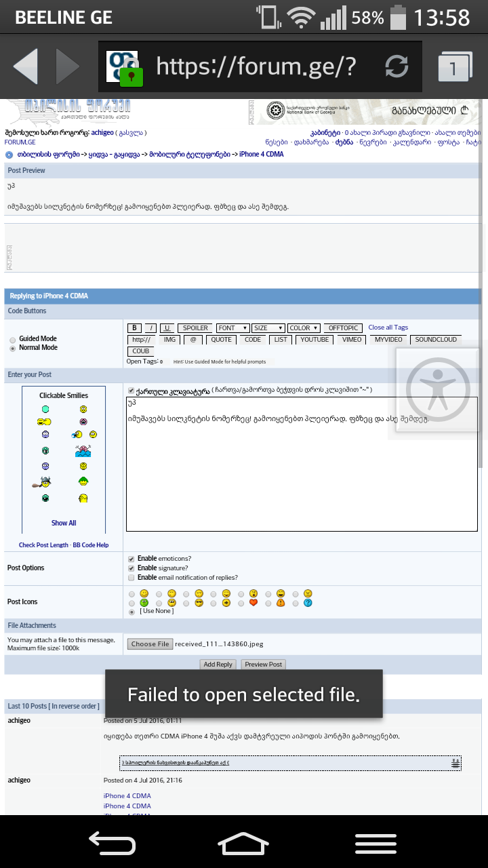Select blue question mark post icon radio
The width and height of the screenshot is (488, 868).
295,603
